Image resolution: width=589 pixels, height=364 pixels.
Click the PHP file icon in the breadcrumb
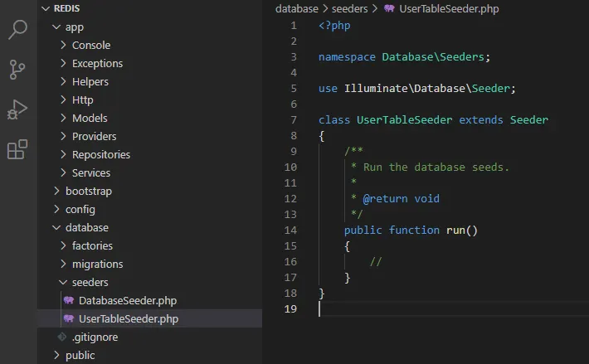click(x=389, y=8)
